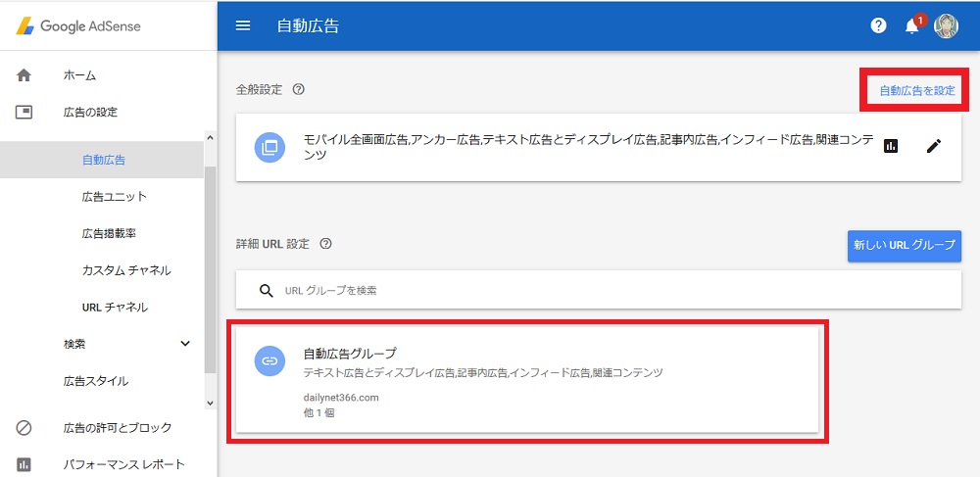The image size is (980, 477).
Task: Open カスタム チャネル in the sidebar
Action: coord(126,270)
